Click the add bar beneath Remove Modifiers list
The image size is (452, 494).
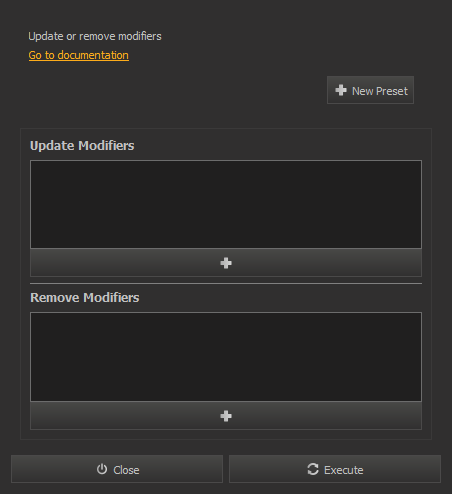tap(226, 416)
